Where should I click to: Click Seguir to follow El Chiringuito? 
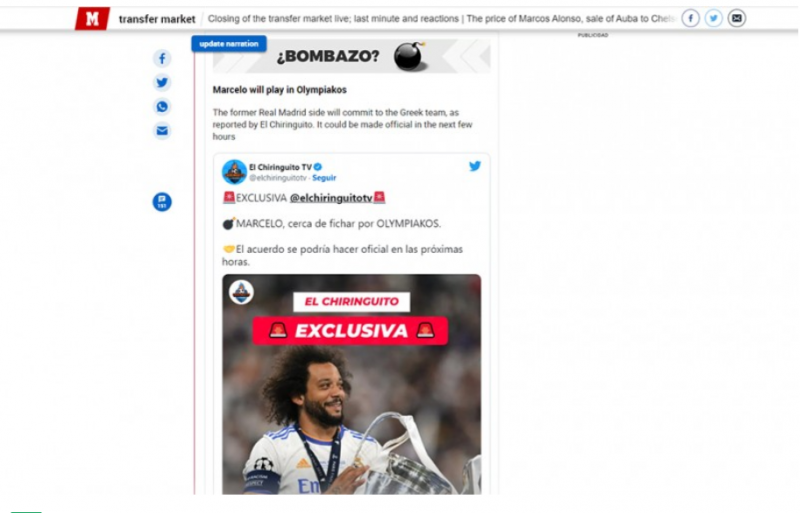pyautogui.click(x=324, y=178)
